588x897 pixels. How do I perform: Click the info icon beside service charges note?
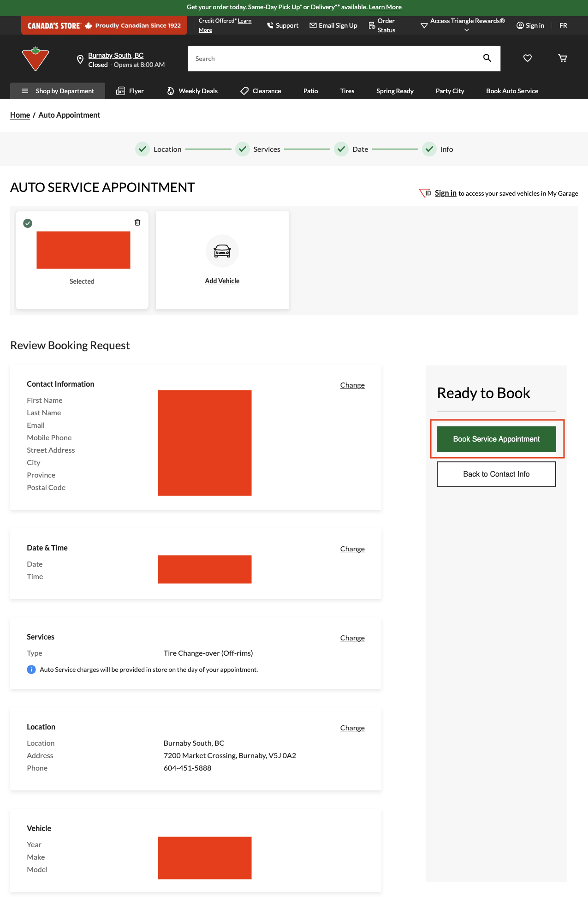31,670
